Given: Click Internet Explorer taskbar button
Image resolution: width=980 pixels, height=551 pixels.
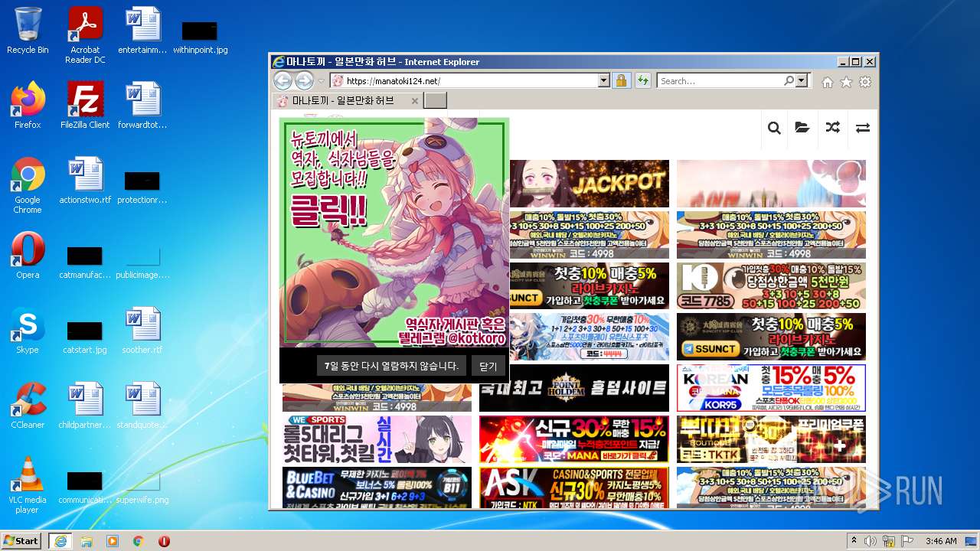Looking at the screenshot, I should point(60,541).
